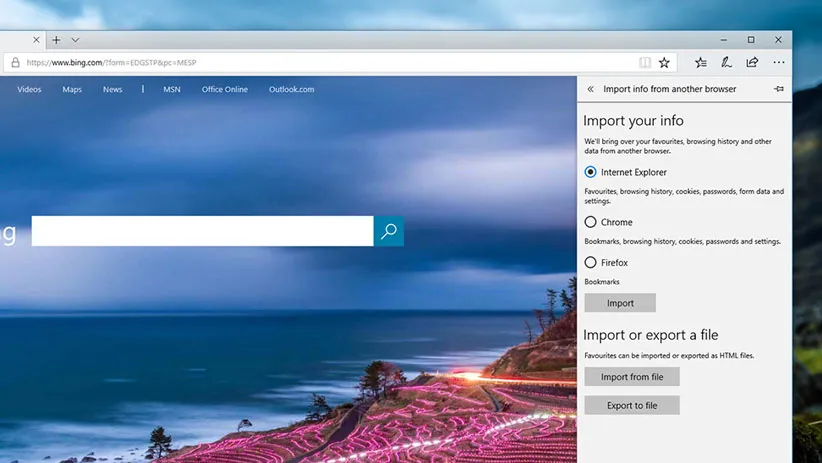Go back using the double chevron in pane

point(590,89)
